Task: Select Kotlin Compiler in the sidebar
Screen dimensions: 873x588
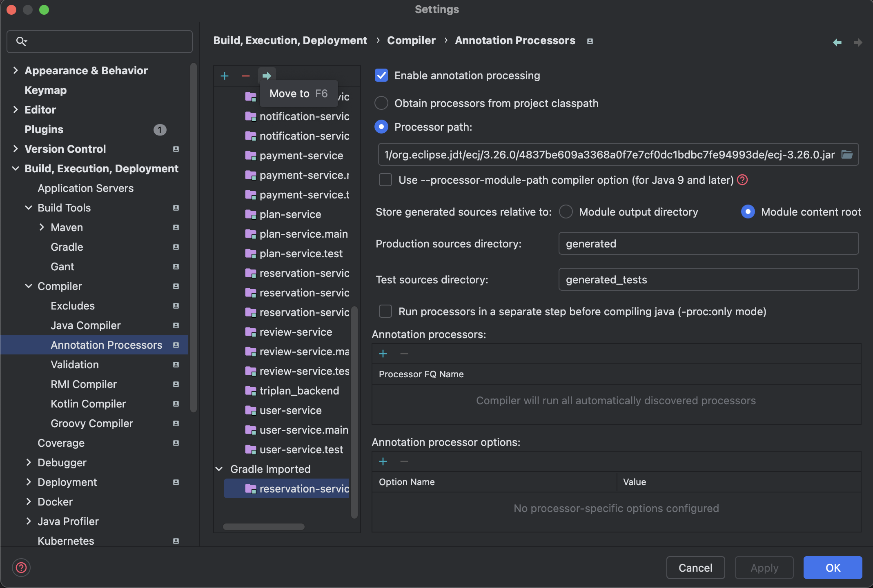Action: coord(88,404)
